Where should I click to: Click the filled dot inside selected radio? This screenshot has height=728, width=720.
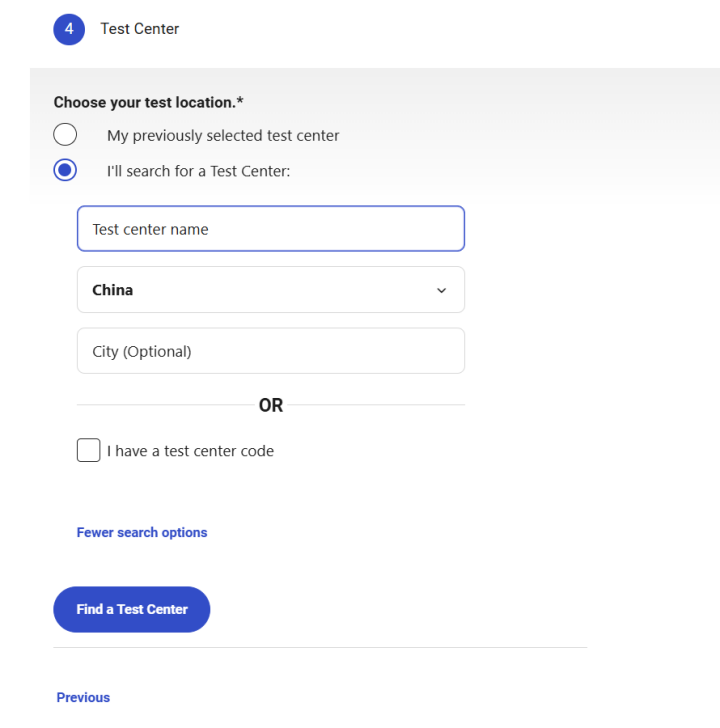coord(65,171)
